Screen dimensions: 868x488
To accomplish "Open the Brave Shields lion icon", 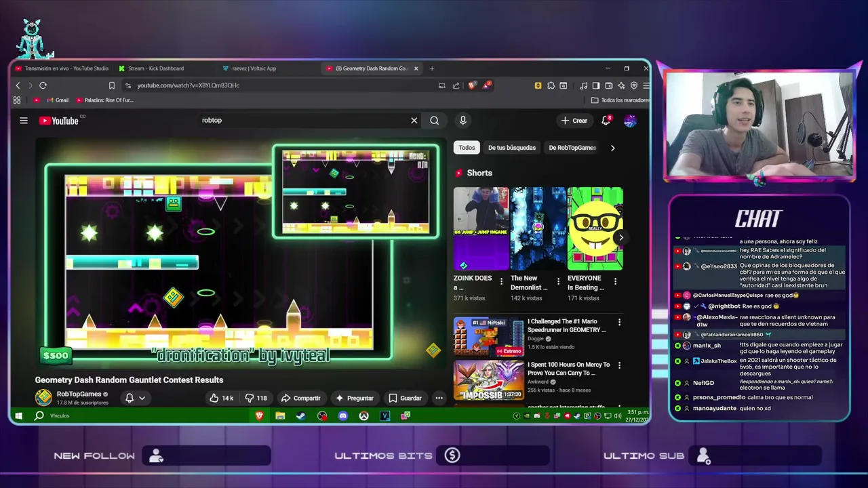I will (473, 85).
